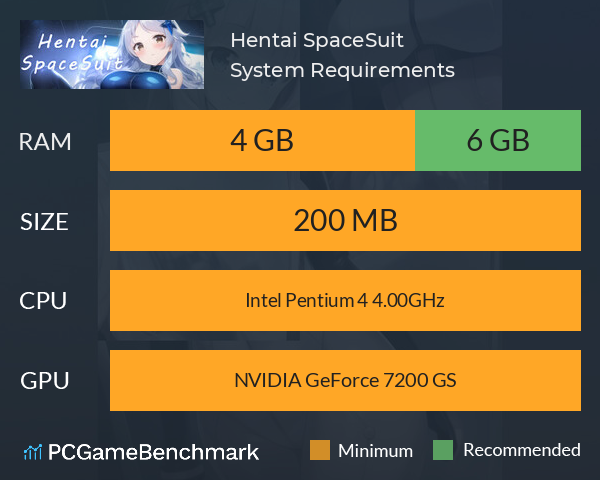Click the Hentai SpaceSuit title text
The height and width of the screenshot is (480, 600).
tap(317, 40)
